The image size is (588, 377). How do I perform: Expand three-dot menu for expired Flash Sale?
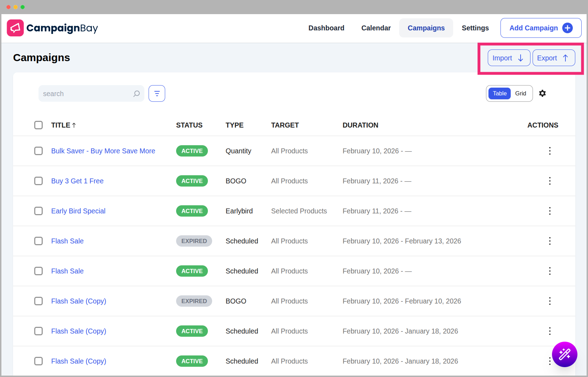click(550, 241)
